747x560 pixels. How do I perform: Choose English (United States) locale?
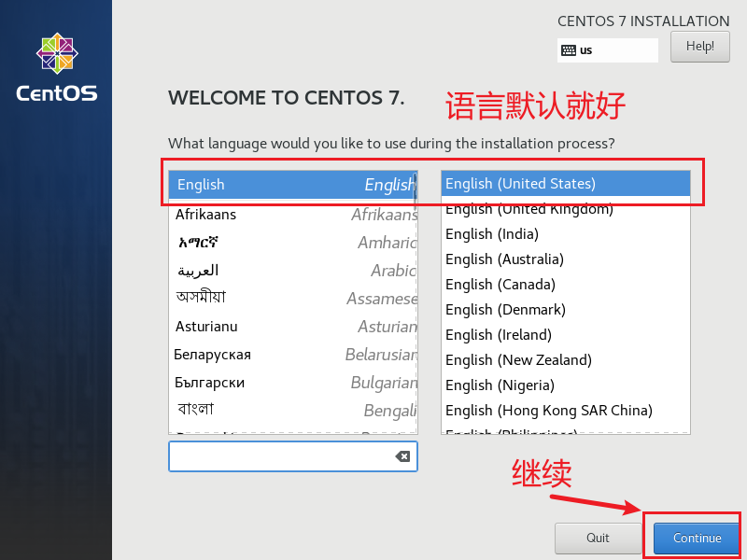566,184
